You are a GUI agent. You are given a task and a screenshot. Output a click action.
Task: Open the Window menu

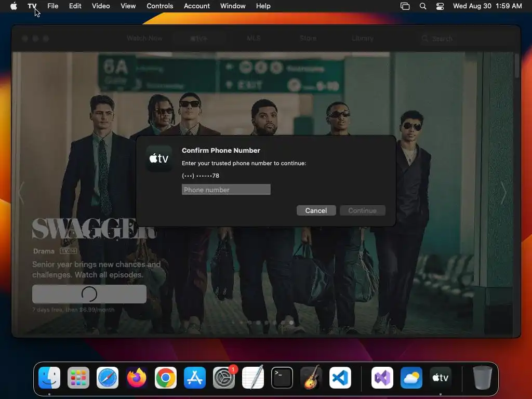[233, 6]
